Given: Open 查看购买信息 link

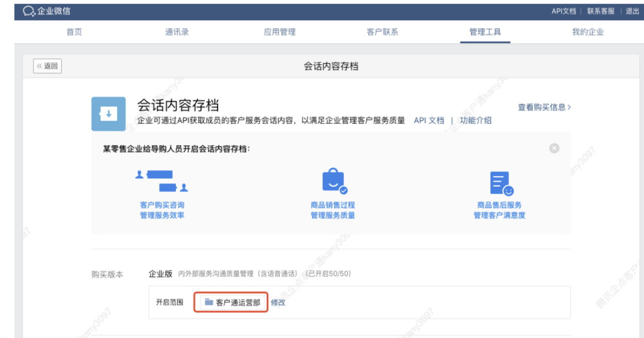Looking at the screenshot, I should pos(544,107).
